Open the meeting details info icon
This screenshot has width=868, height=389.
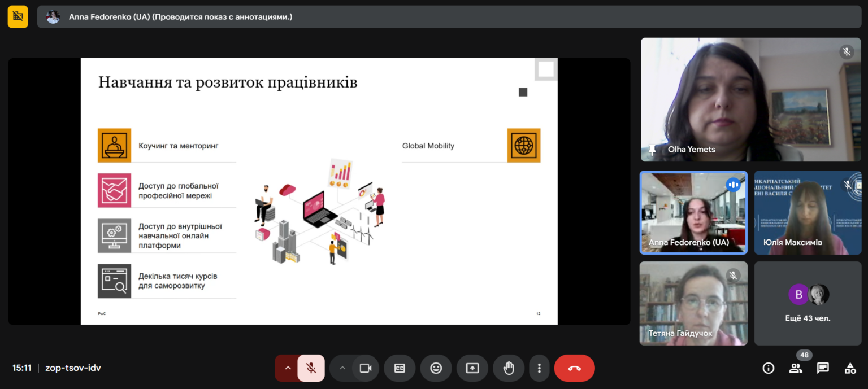point(769,368)
